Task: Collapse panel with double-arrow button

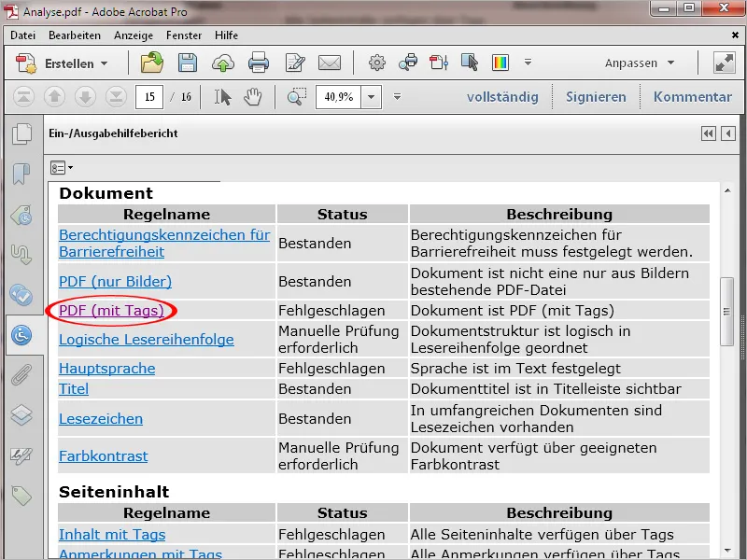Action: [x=709, y=133]
